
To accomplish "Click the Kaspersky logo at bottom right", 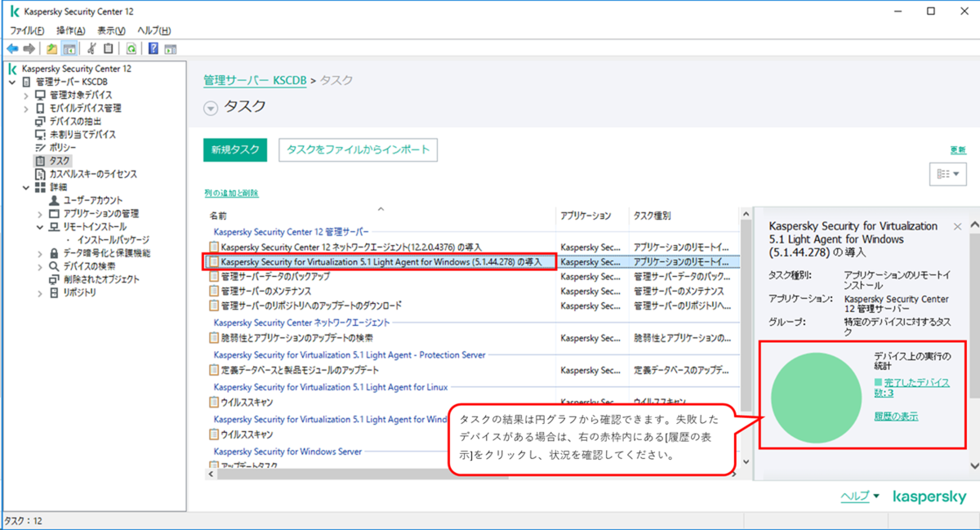I will (929, 496).
